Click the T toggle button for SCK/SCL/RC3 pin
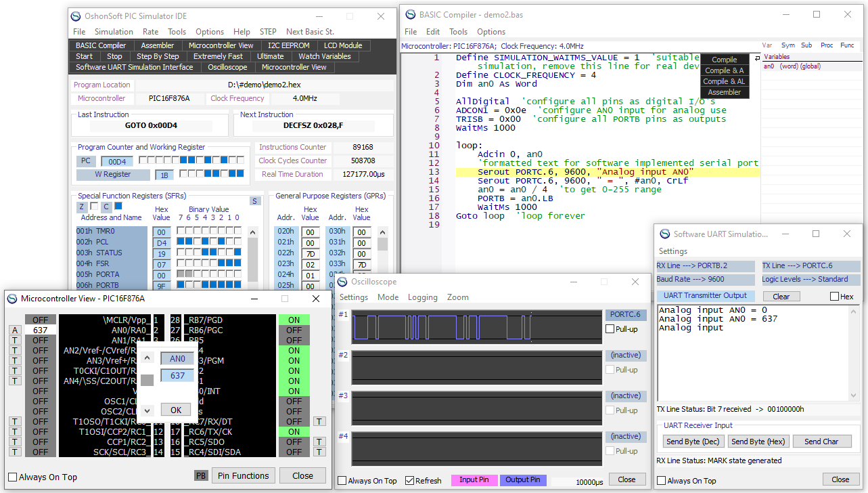Screen dimensions: 868x493 click(x=14, y=452)
